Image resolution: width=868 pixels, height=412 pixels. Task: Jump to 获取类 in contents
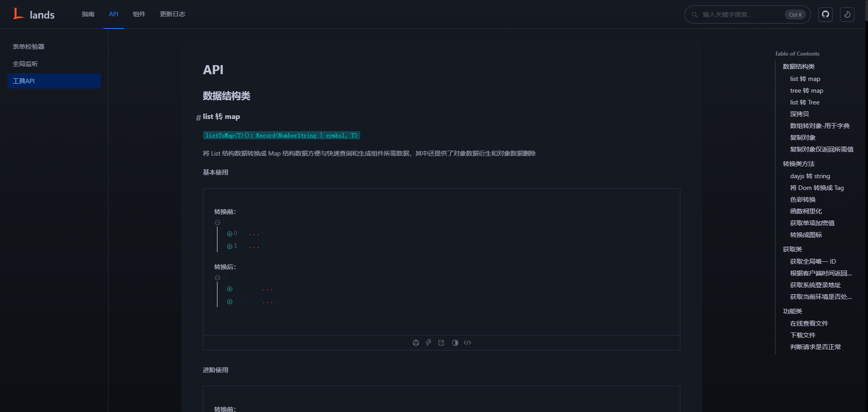[793, 249]
